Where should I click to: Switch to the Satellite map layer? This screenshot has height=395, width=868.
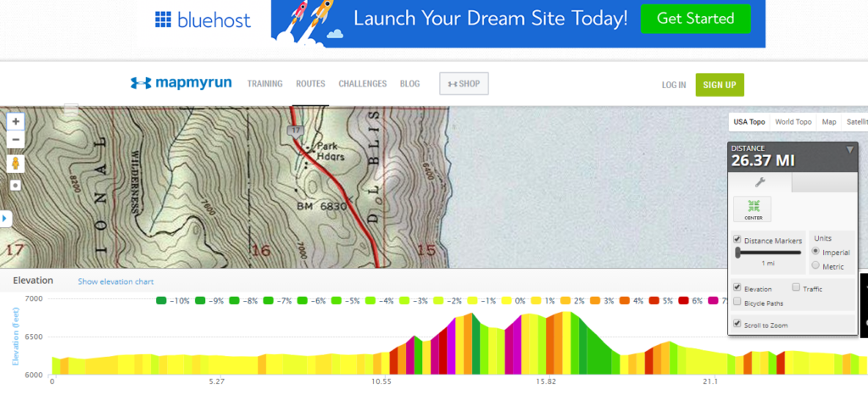pyautogui.click(x=857, y=122)
